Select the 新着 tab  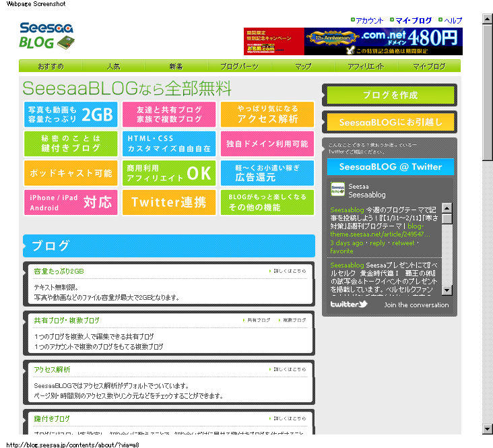(x=176, y=67)
